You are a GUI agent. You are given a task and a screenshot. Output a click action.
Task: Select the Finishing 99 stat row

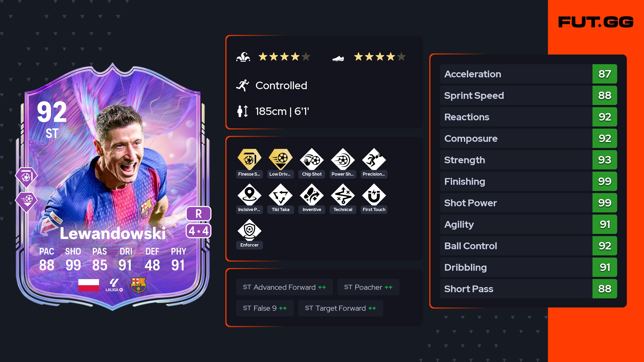coord(528,181)
